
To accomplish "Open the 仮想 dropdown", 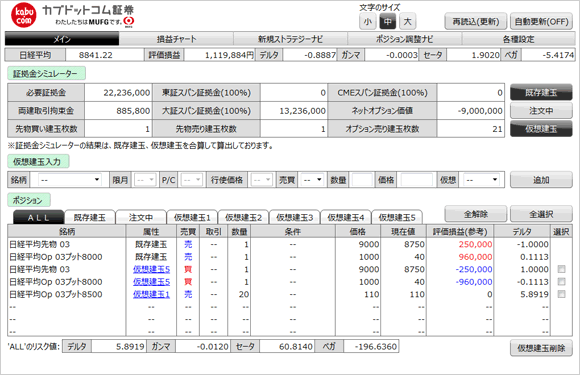I will 482,180.
